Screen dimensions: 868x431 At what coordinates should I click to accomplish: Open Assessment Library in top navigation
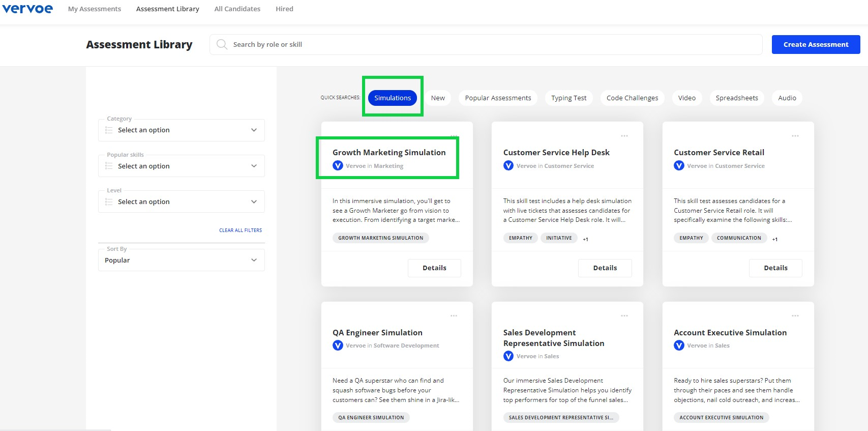168,9
